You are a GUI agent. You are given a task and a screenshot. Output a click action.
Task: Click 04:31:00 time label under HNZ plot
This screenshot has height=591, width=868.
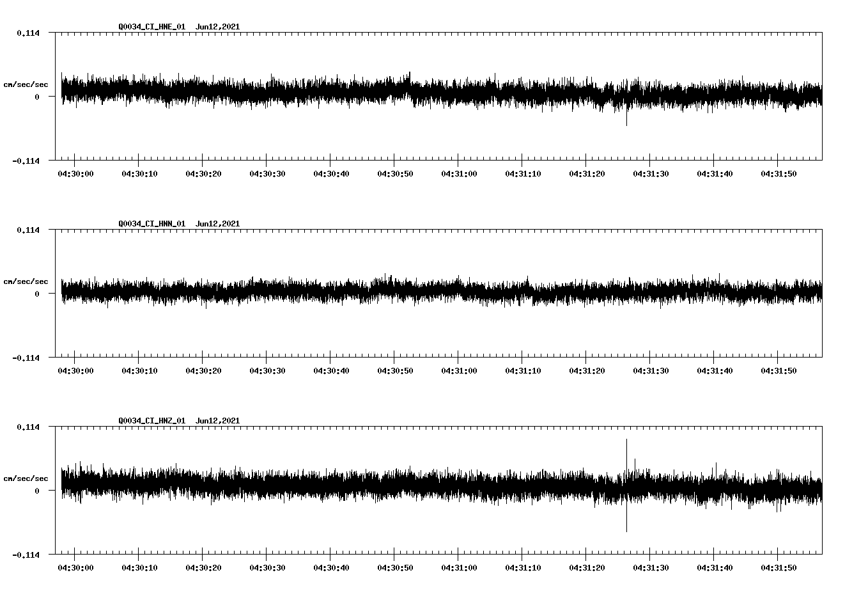tap(459, 568)
